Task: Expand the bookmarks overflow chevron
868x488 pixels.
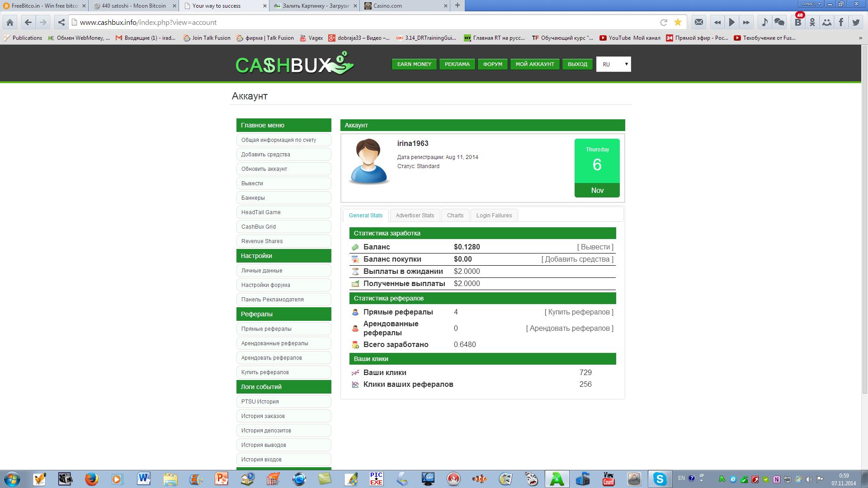Action: 860,38
